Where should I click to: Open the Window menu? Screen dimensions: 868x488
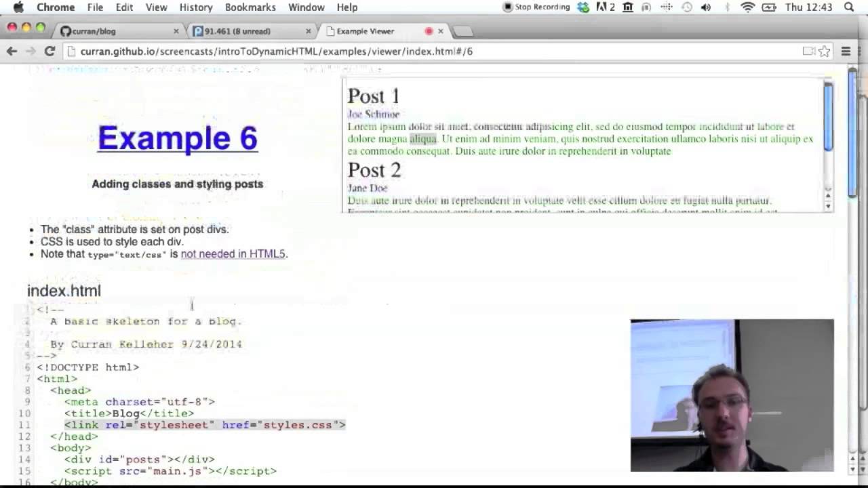tap(307, 7)
